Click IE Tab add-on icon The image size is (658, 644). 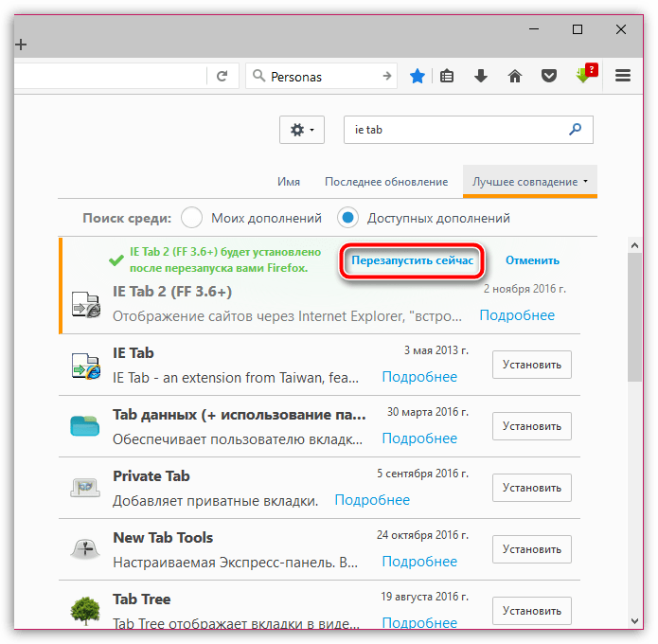(x=86, y=367)
